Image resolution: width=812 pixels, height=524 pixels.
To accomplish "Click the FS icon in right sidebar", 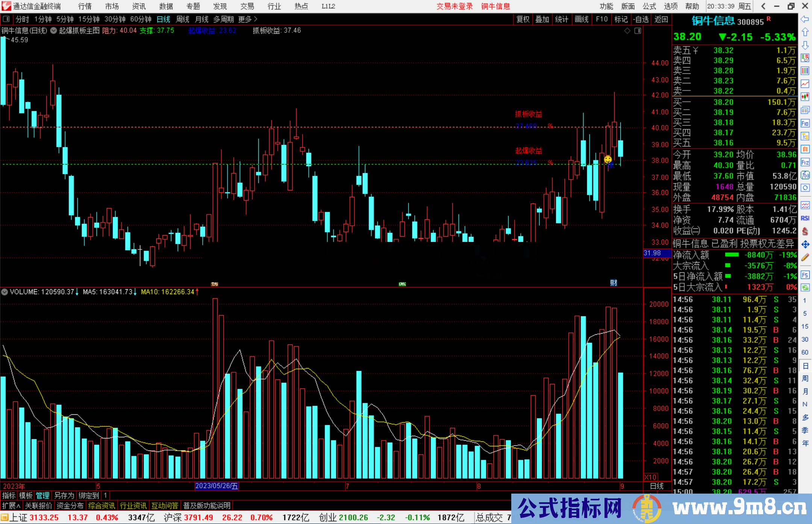I will pyautogui.click(x=805, y=275).
